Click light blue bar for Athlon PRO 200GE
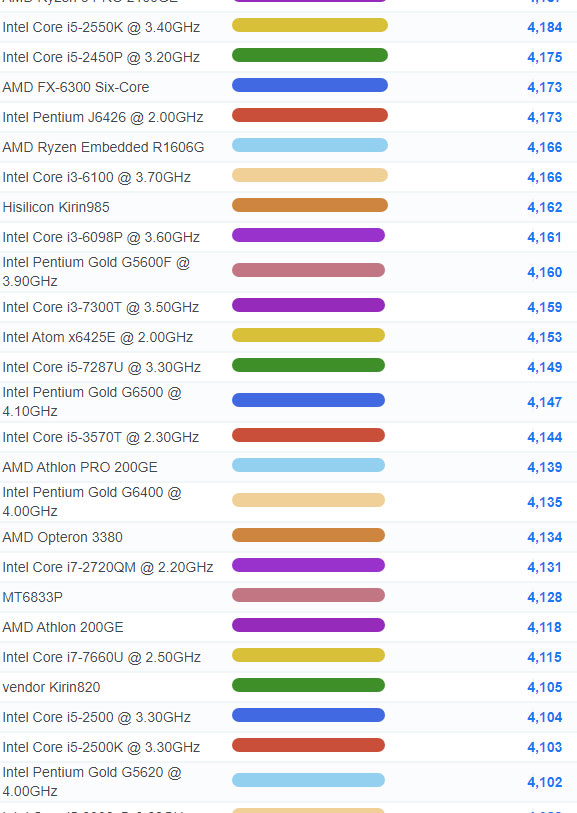 coord(308,465)
